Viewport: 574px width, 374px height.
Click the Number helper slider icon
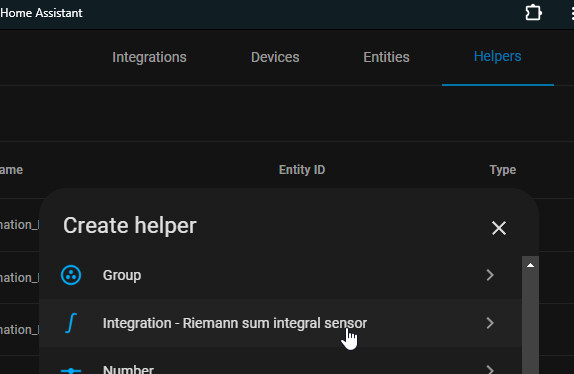71,370
